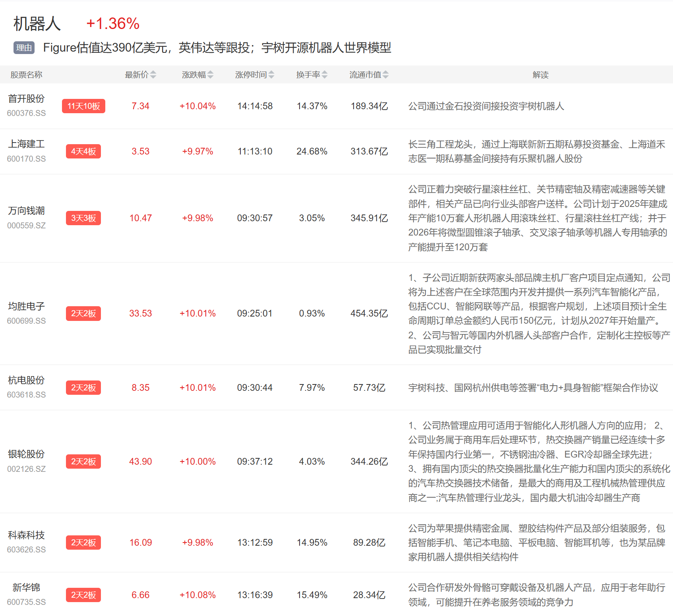Click 股票名称 column header
The width and height of the screenshot is (673, 616).
coord(26,75)
